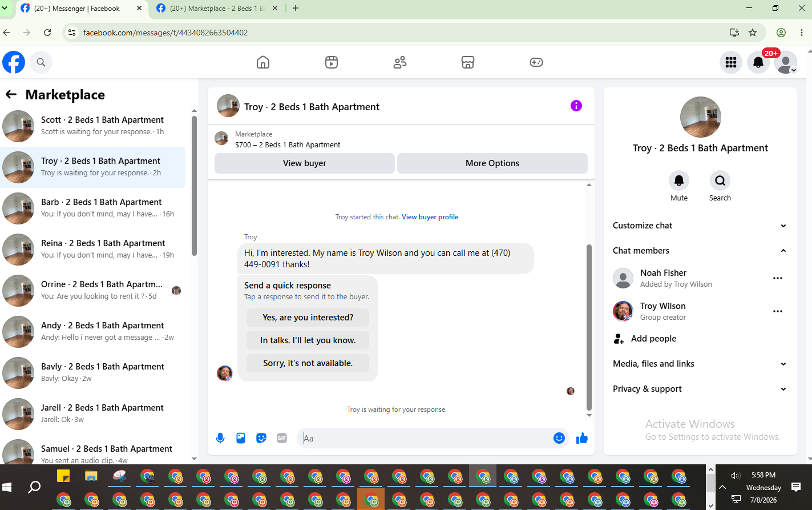The height and width of the screenshot is (510, 812).
Task: Open the Andy 2 Beds conversation
Action: click(94, 332)
